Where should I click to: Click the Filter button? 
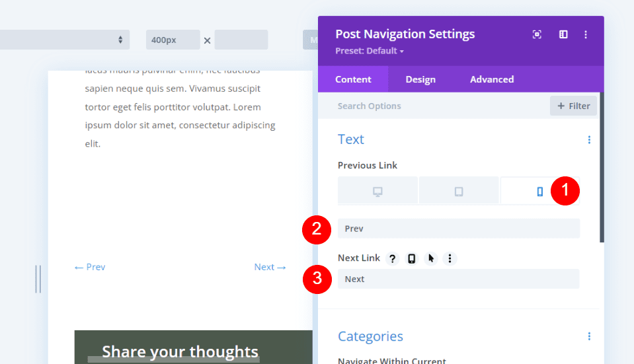[x=573, y=106]
